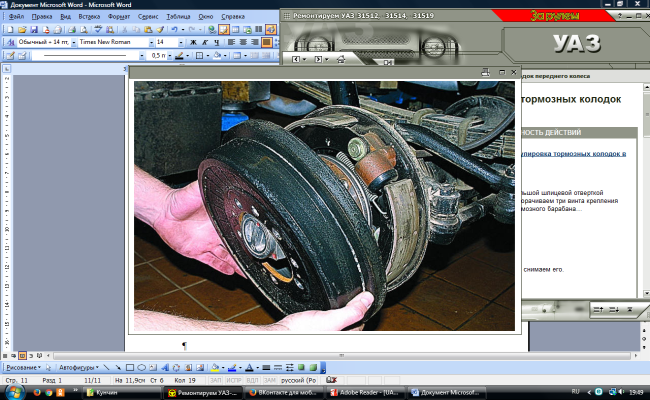Expand the line style dropdown
650x400 pixels.
[x=142, y=56]
